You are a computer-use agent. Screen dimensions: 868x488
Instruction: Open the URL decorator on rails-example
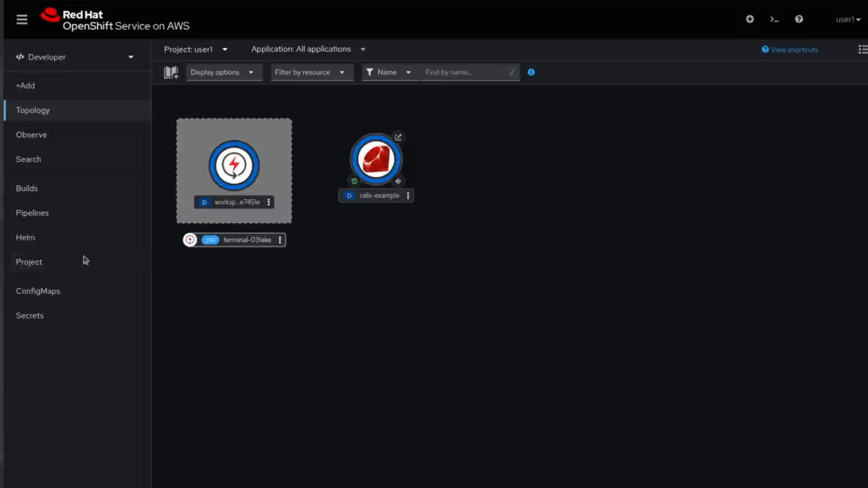coord(398,137)
